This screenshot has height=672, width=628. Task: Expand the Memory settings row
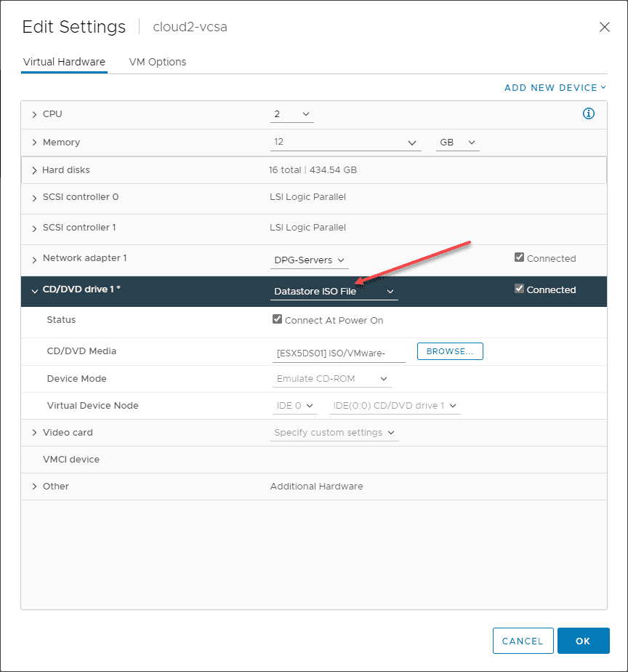coord(34,143)
